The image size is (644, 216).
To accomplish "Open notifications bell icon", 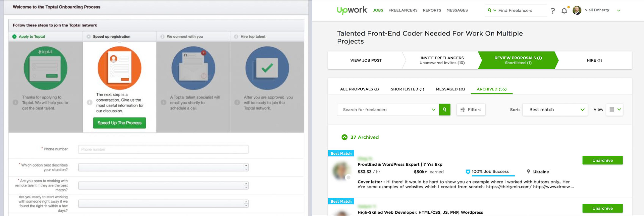I will tap(564, 11).
